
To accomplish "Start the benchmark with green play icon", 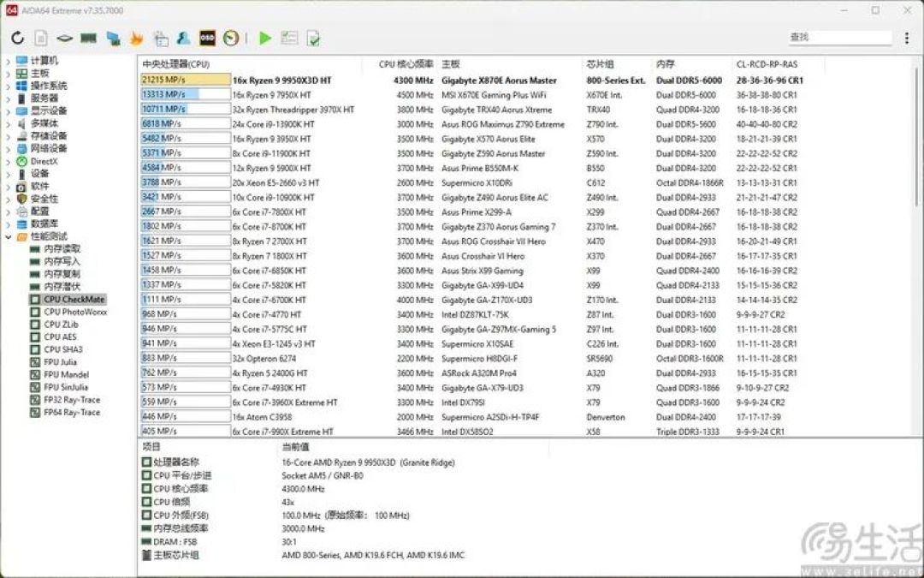I will point(265,39).
